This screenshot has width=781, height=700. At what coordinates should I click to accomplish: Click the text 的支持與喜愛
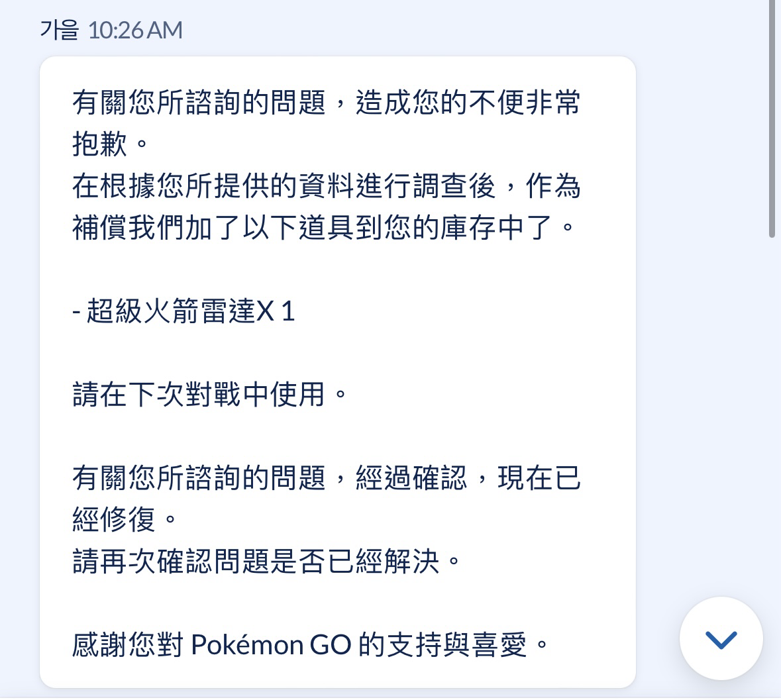click(x=443, y=645)
